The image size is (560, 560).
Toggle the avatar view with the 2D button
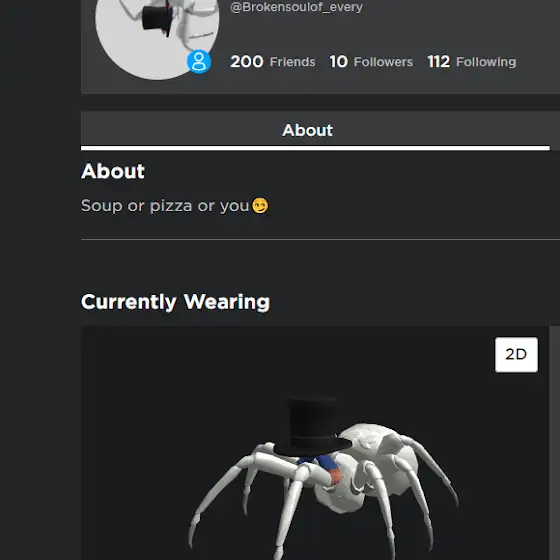[x=516, y=355]
